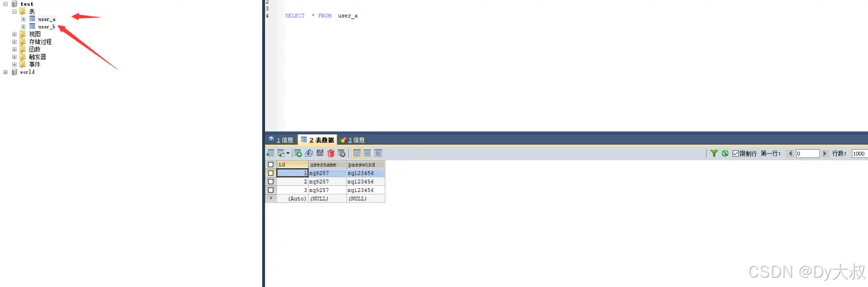Click the (Auto) cell in new row
Screen dimensions: 868x287
(292, 198)
